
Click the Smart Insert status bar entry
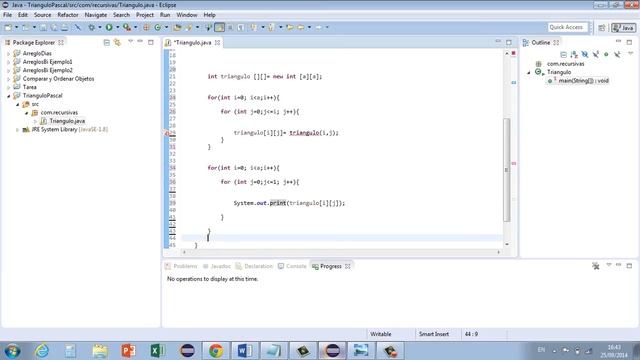click(x=434, y=334)
